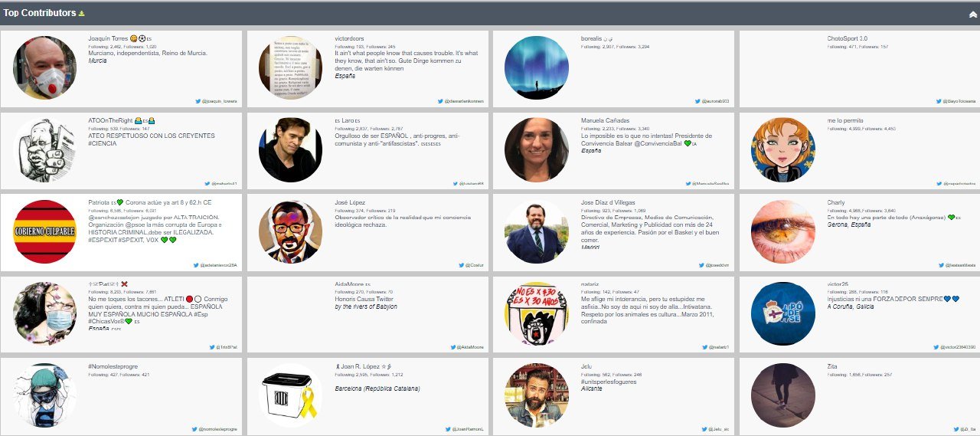Collapse the Top Contributors panel chevron
This screenshot has height=436, width=980.
click(x=972, y=14)
